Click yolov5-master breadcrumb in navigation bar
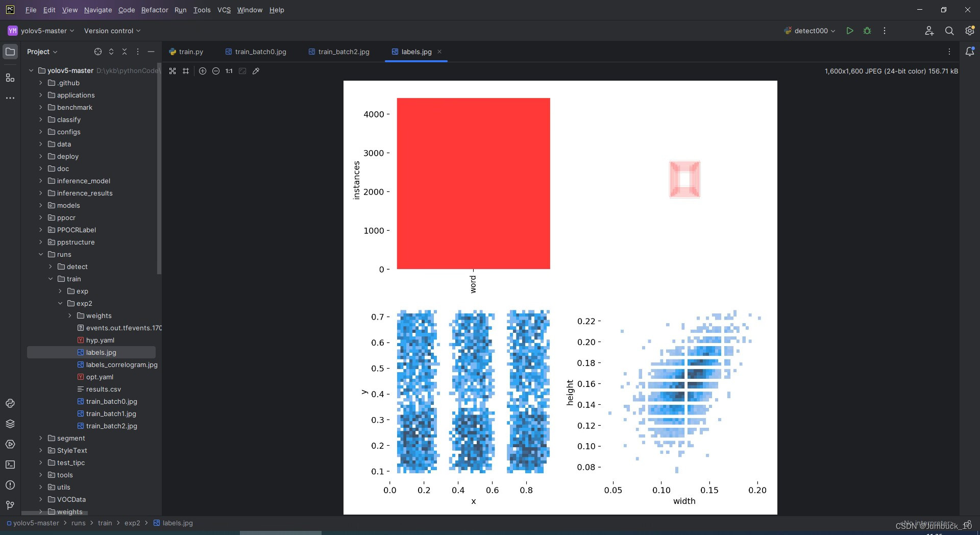This screenshot has height=535, width=980. pyautogui.click(x=33, y=523)
